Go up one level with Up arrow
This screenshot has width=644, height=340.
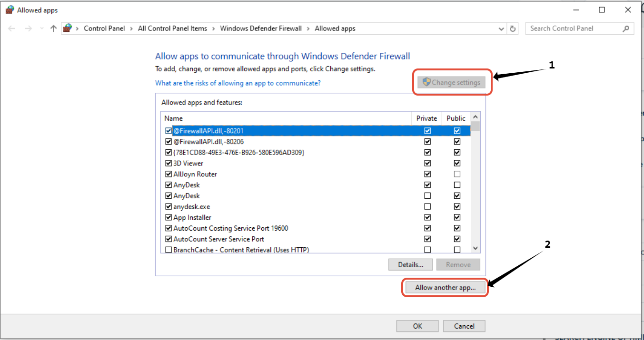click(x=53, y=29)
